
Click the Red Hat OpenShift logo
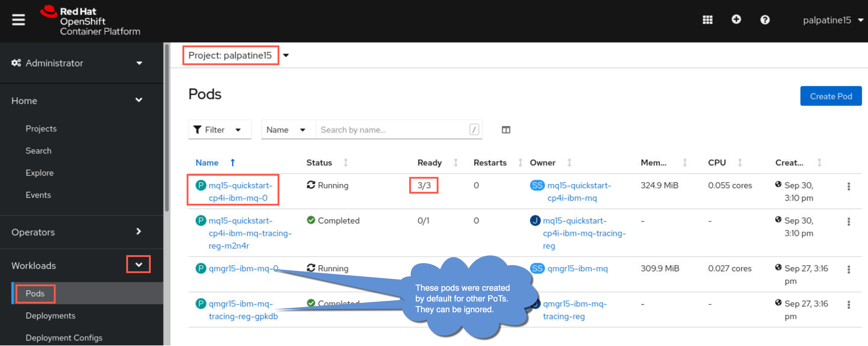[x=90, y=21]
